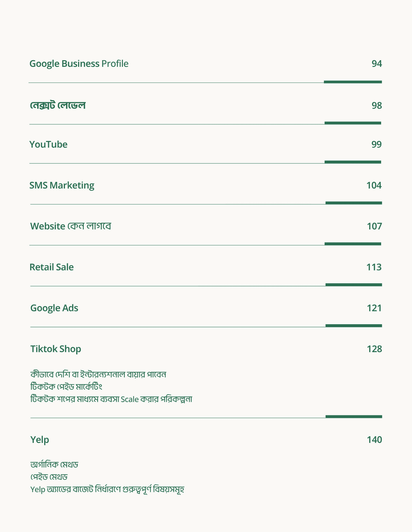Select the SMS Marketing chapter title
The image size is (412, 532).
coord(62,186)
